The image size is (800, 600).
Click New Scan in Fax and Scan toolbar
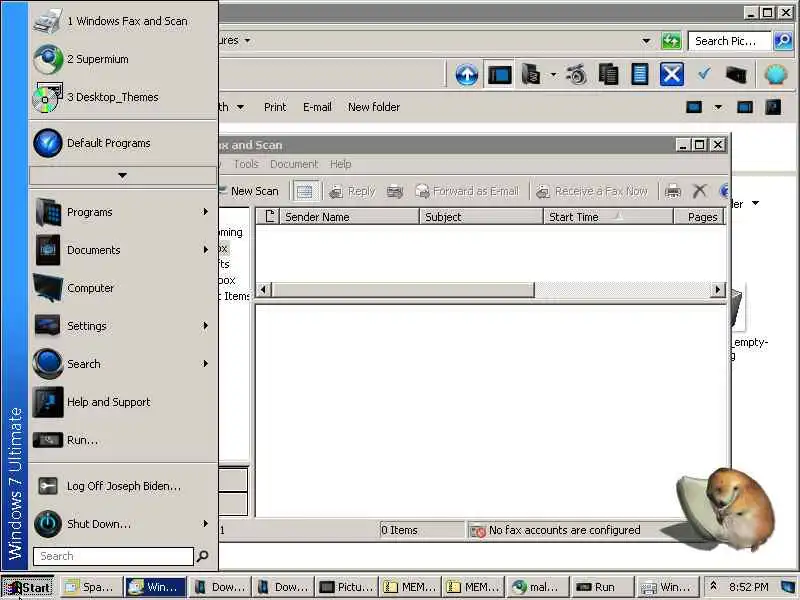249,191
